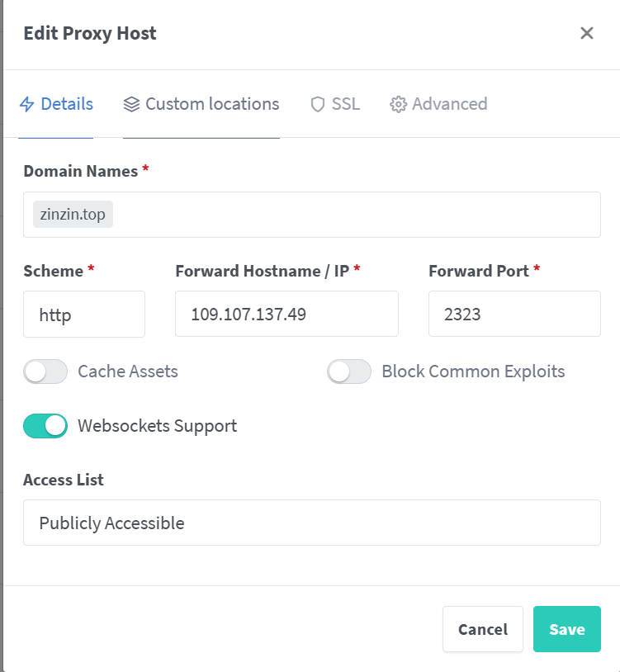Screen dimensions: 620x672
Task: Select the zinzin.top domain tag
Action: click(73, 215)
